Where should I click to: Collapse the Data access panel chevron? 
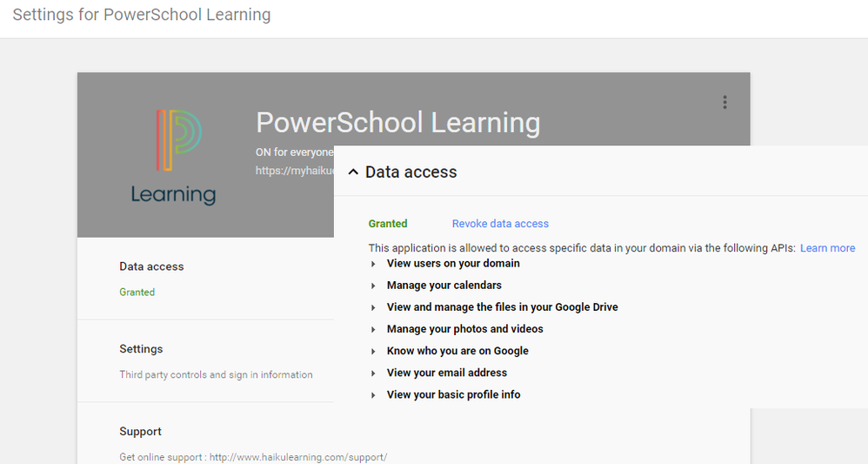tap(353, 172)
